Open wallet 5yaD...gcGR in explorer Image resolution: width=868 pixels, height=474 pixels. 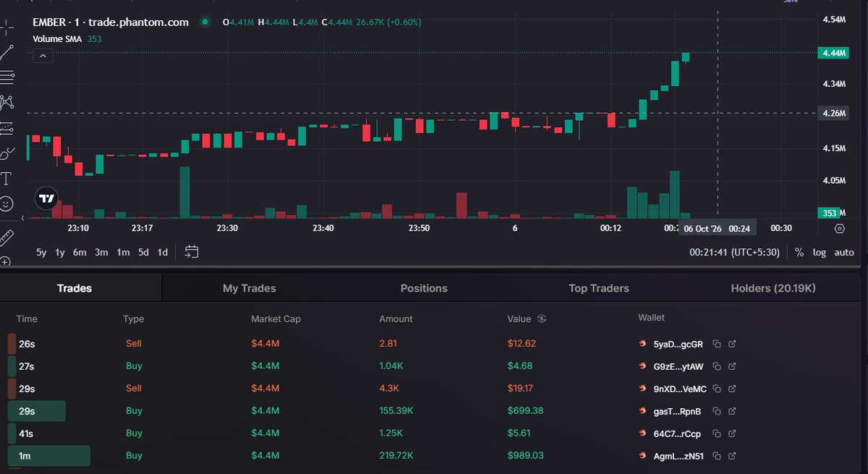pyautogui.click(x=732, y=344)
